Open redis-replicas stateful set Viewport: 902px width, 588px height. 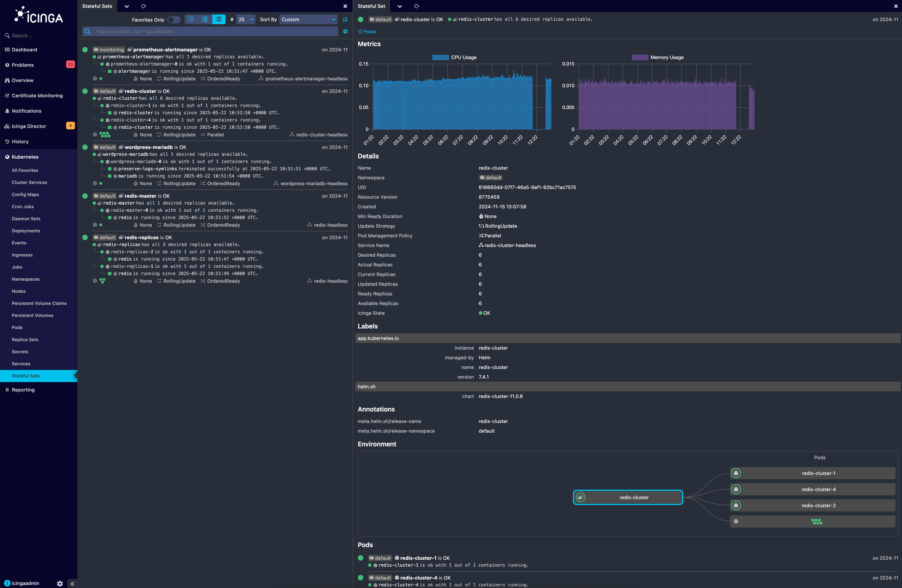(141, 238)
